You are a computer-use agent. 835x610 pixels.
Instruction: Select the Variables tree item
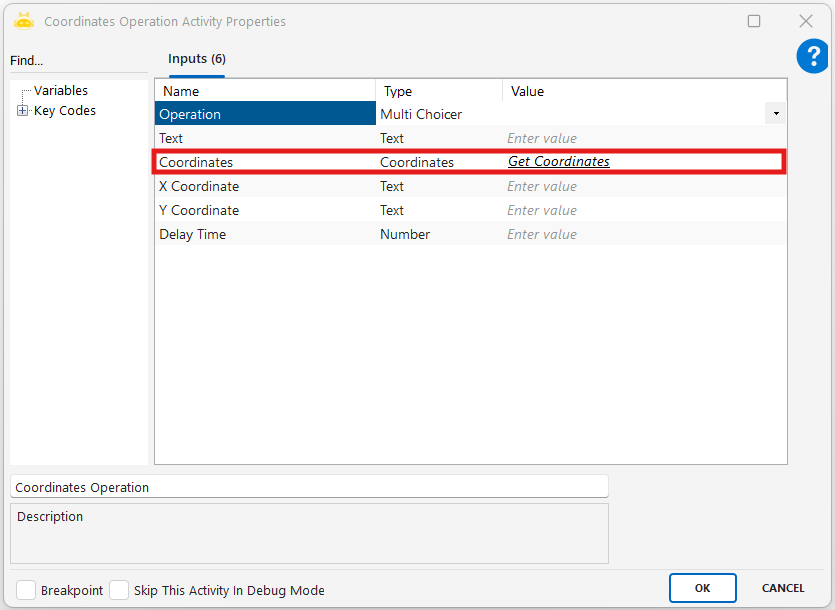coord(60,91)
